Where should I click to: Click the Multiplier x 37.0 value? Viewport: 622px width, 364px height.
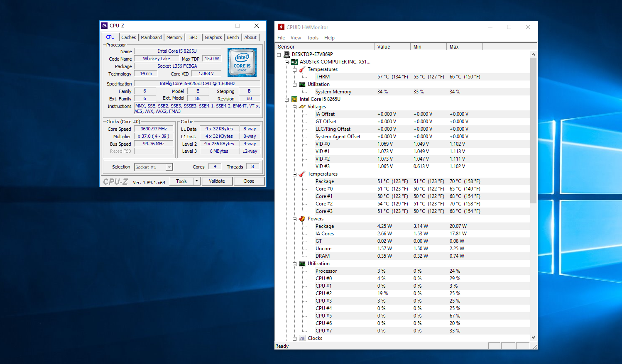154,136
